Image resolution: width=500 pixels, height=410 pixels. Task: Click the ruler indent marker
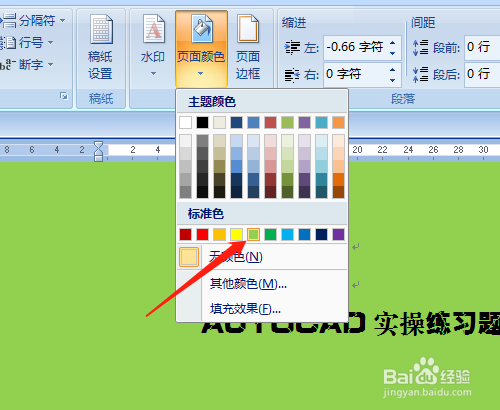[98, 151]
